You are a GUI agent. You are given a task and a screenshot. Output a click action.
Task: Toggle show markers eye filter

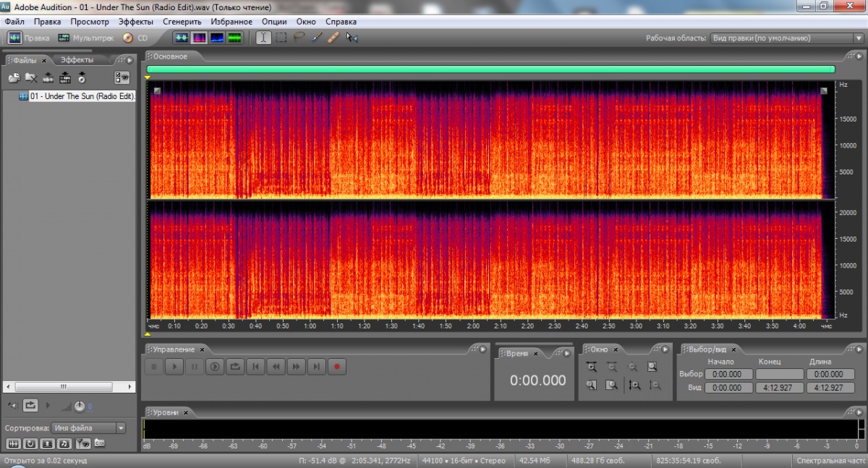point(83,443)
